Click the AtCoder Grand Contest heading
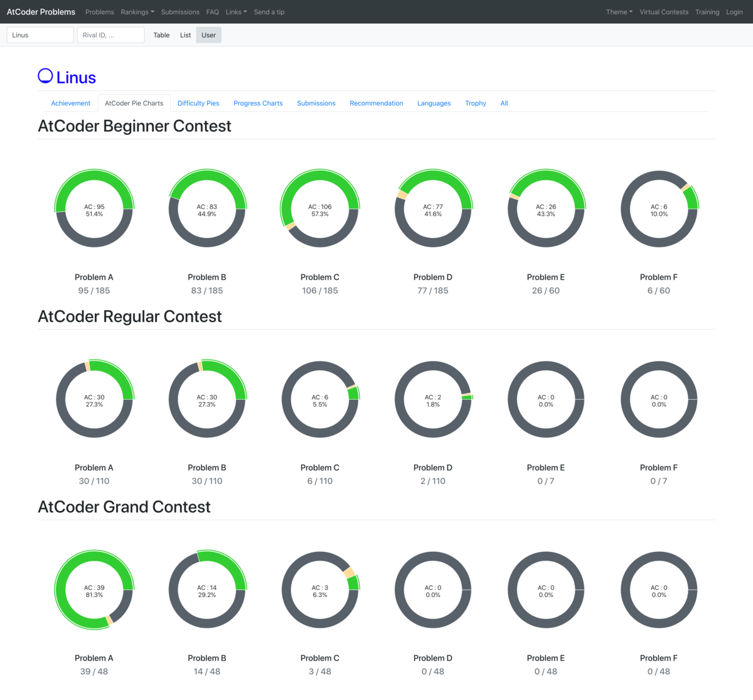Viewport: 753px width, 700px height. coord(124,507)
